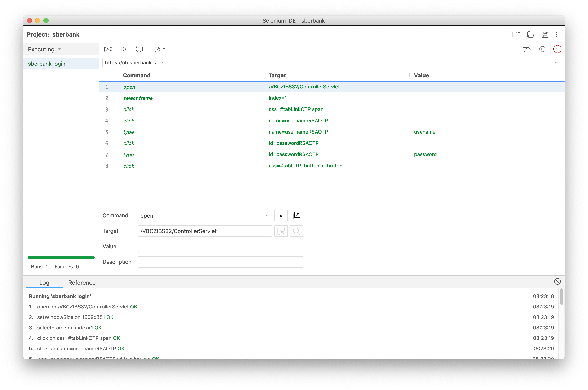
Task: Click the Save project icon
Action: pos(545,34)
